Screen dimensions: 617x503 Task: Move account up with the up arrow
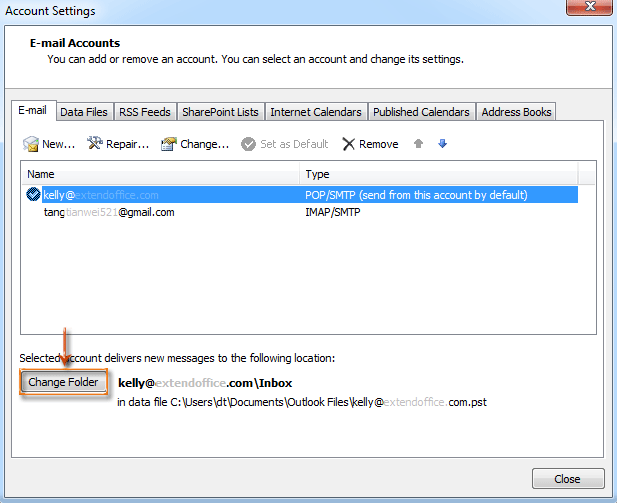tap(419, 144)
